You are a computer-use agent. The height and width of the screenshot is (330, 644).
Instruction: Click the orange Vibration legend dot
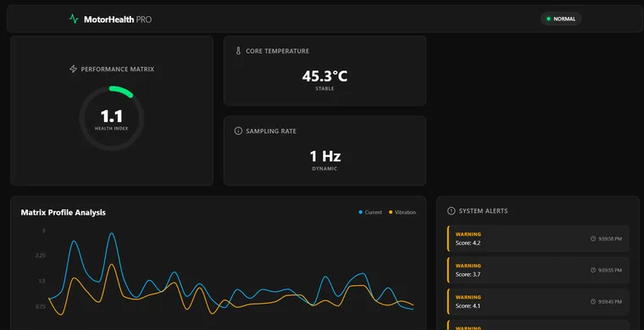pyautogui.click(x=391, y=212)
